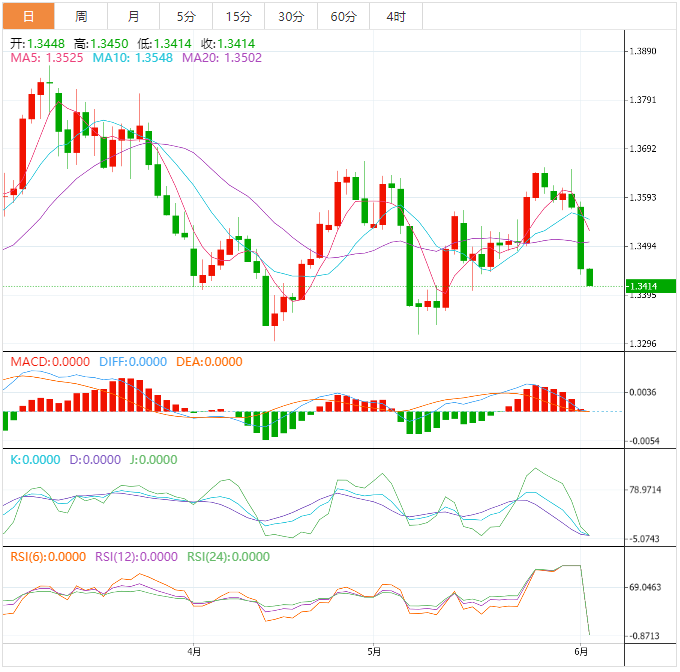Image resolution: width=680 pixels, height=672 pixels.
Task: Select the 日 daily chart tab
Action: pyautogui.click(x=28, y=17)
